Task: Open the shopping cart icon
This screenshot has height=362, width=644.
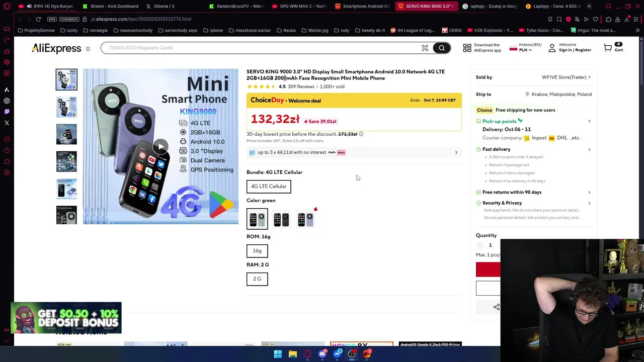Action: pyautogui.click(x=608, y=48)
